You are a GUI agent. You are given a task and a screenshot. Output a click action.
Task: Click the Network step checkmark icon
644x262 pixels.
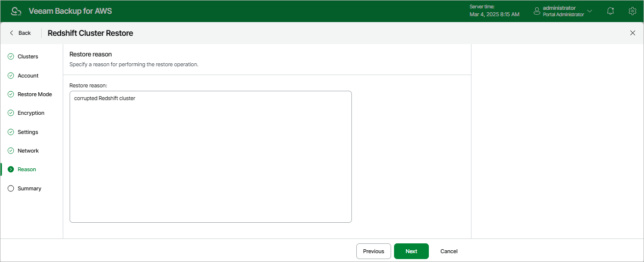(11, 151)
